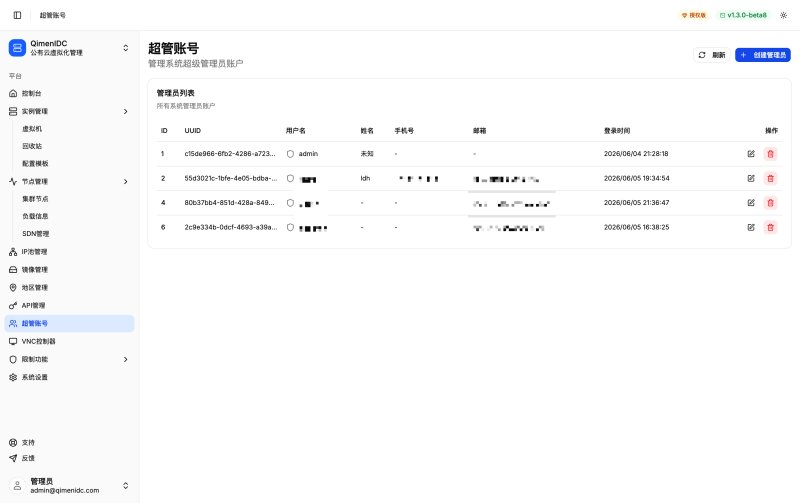Click the 用户名 column header

coord(295,131)
